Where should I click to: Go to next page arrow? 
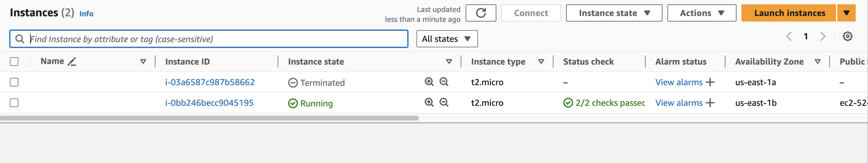(x=823, y=36)
